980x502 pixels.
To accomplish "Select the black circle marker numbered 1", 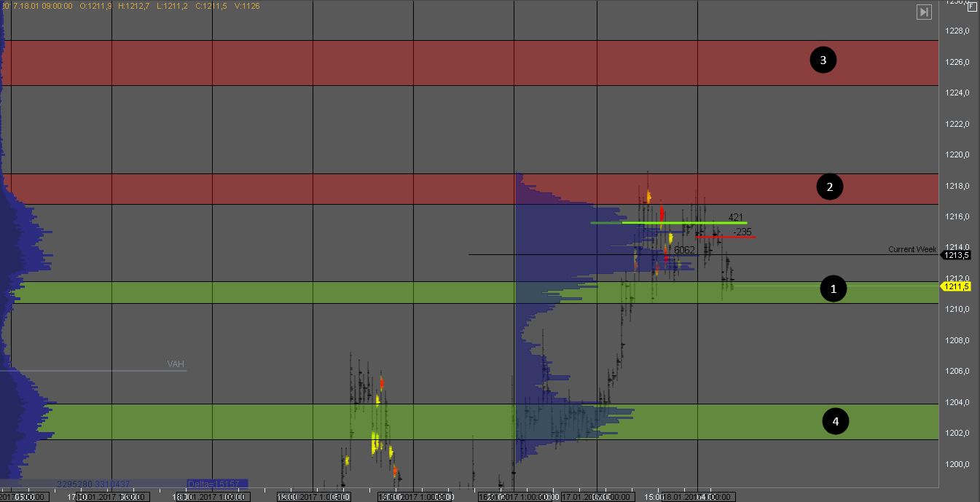I will click(834, 289).
